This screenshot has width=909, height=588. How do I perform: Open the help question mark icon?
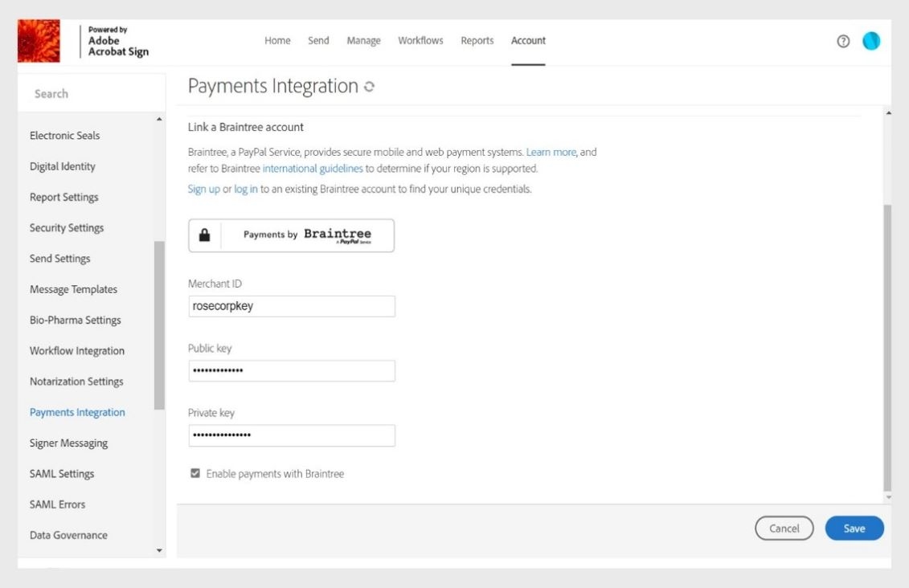coord(841,40)
